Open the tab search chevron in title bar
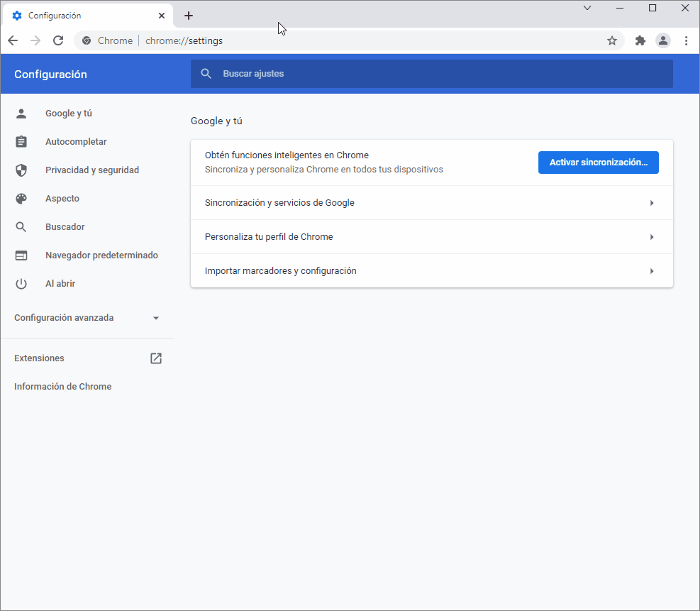This screenshot has height=611, width=700. click(x=587, y=8)
